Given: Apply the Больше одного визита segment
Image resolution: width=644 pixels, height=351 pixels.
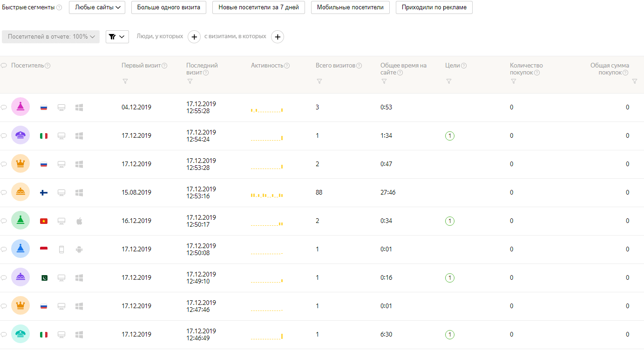Looking at the screenshot, I should (169, 7).
